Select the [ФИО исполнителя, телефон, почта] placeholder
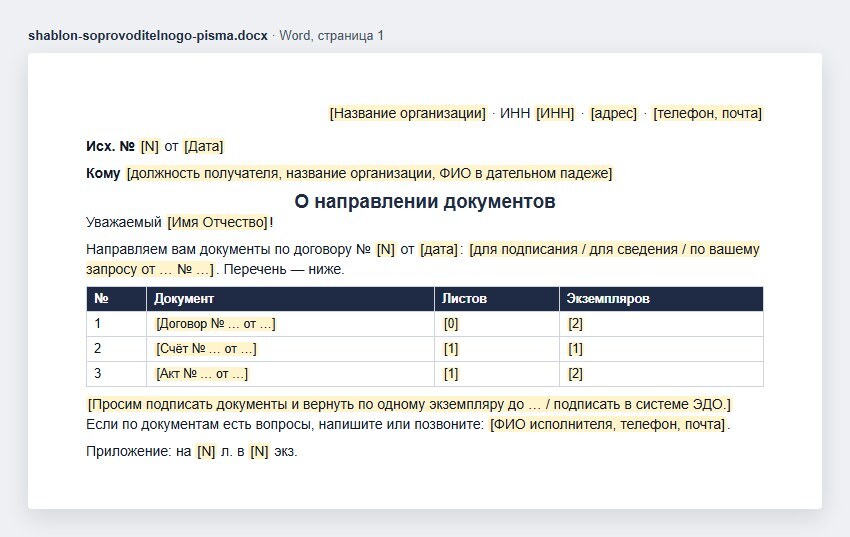 (x=608, y=424)
